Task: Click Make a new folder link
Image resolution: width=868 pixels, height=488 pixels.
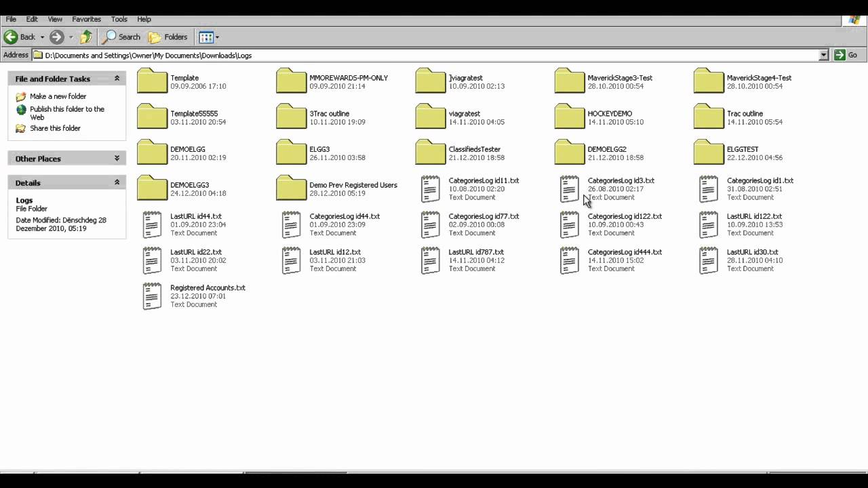Action: [58, 96]
